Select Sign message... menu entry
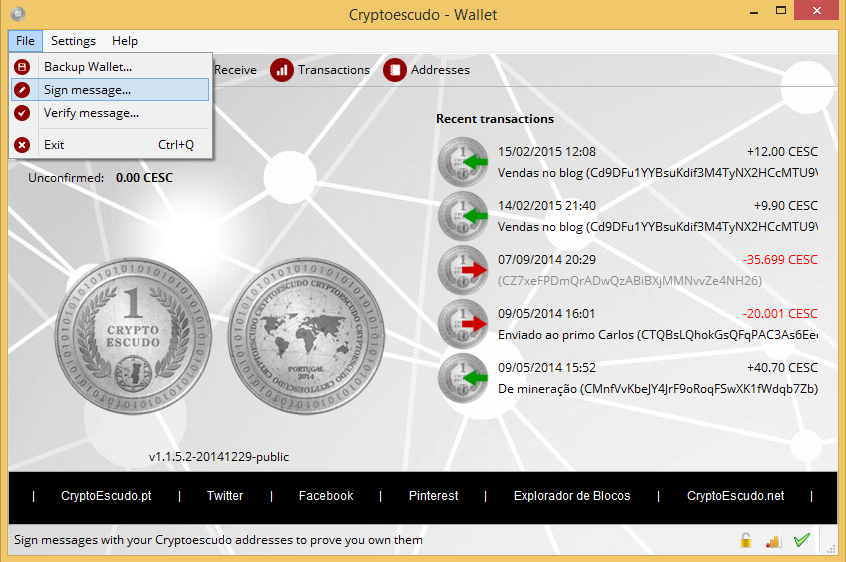Screen dimensions: 846x562 pyautogui.click(x=110, y=90)
